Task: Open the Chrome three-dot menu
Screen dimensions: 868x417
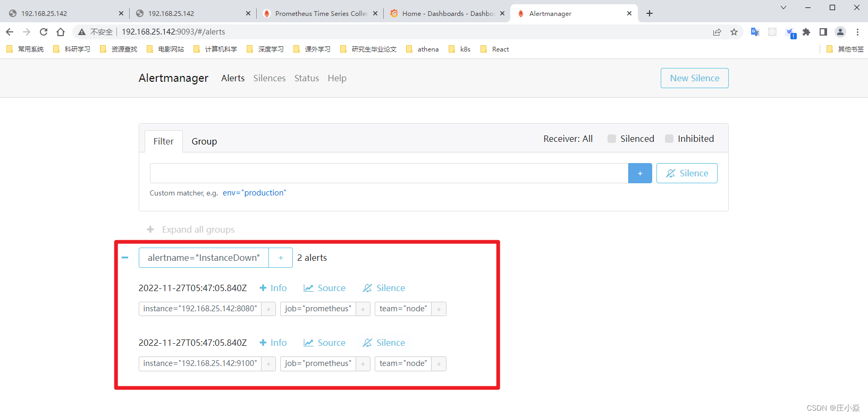Action: point(857,32)
